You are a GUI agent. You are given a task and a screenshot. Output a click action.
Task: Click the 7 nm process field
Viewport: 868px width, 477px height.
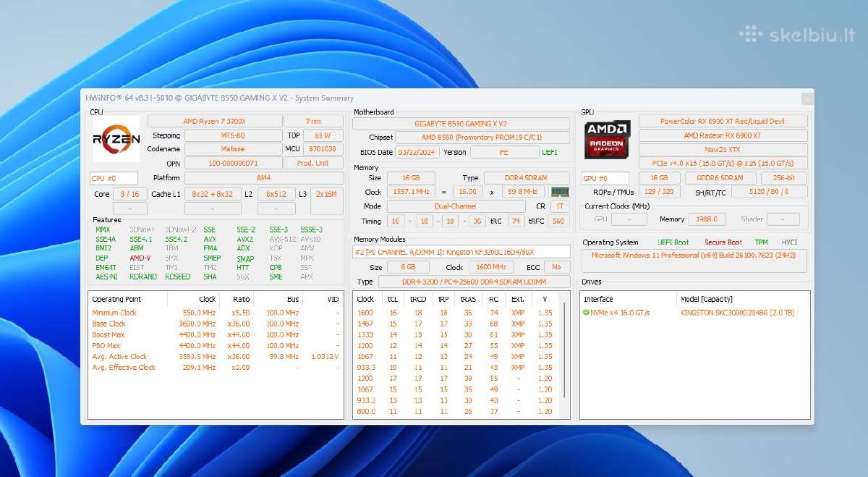312,121
